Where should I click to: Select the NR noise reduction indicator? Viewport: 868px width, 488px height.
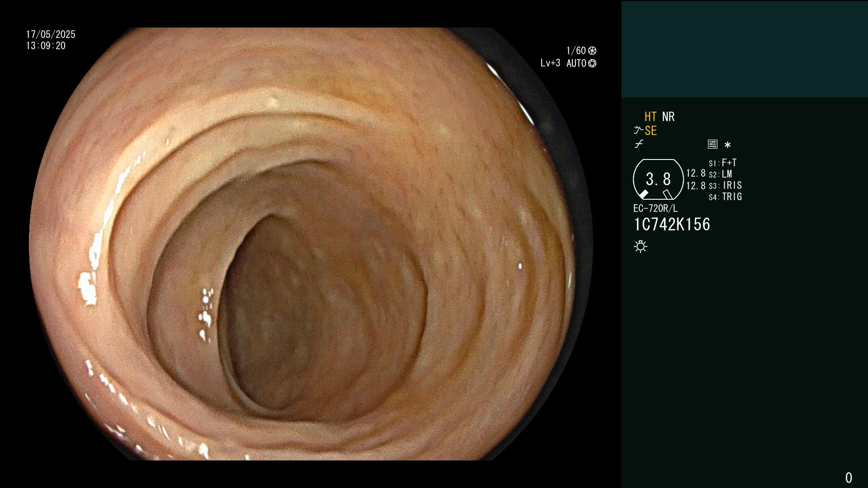tap(668, 117)
